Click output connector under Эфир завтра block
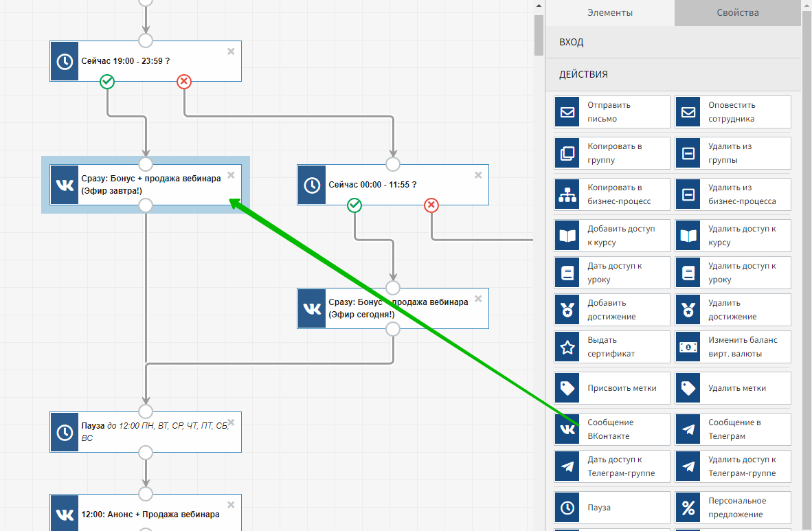This screenshot has height=531, width=812. (146, 205)
